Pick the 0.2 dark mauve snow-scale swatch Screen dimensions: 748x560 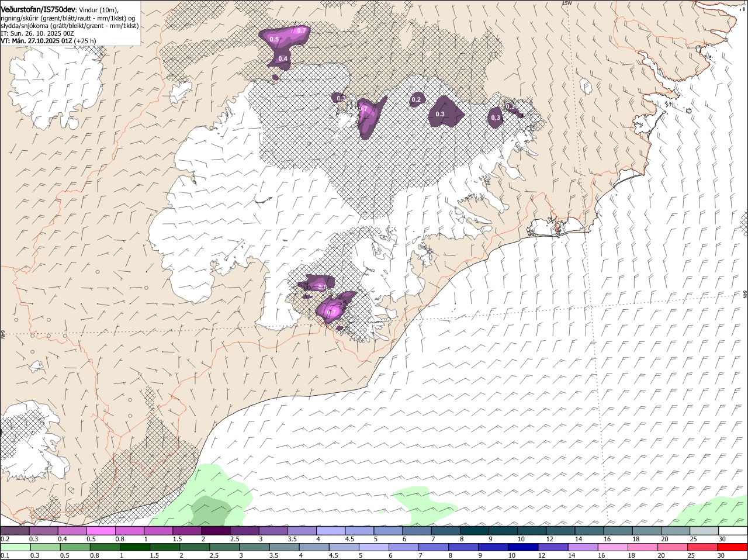point(15,531)
